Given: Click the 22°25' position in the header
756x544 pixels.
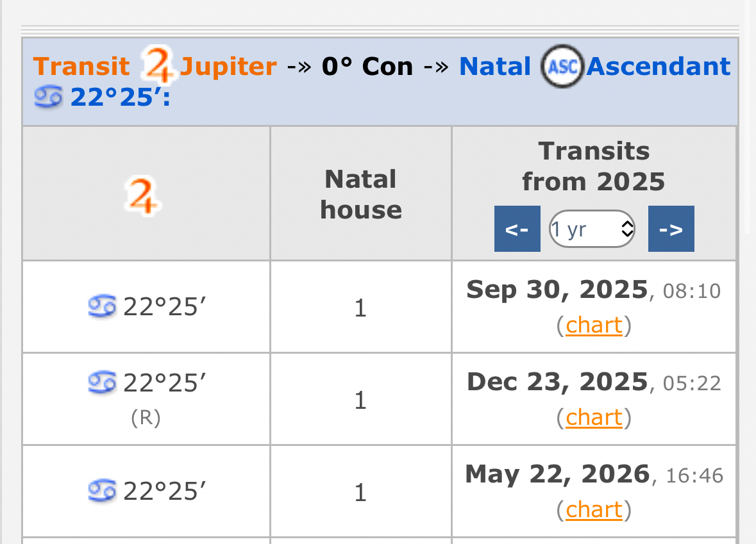Looking at the screenshot, I should [x=120, y=97].
